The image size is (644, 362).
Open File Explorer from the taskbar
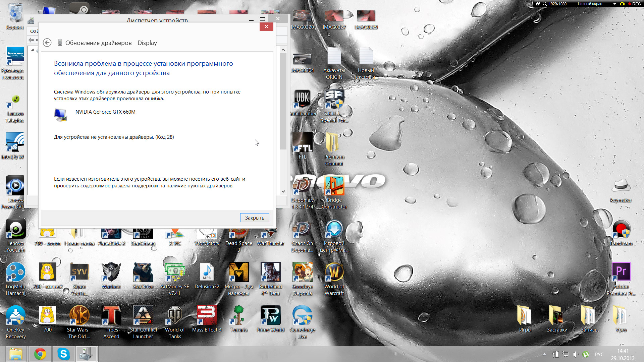click(x=16, y=354)
